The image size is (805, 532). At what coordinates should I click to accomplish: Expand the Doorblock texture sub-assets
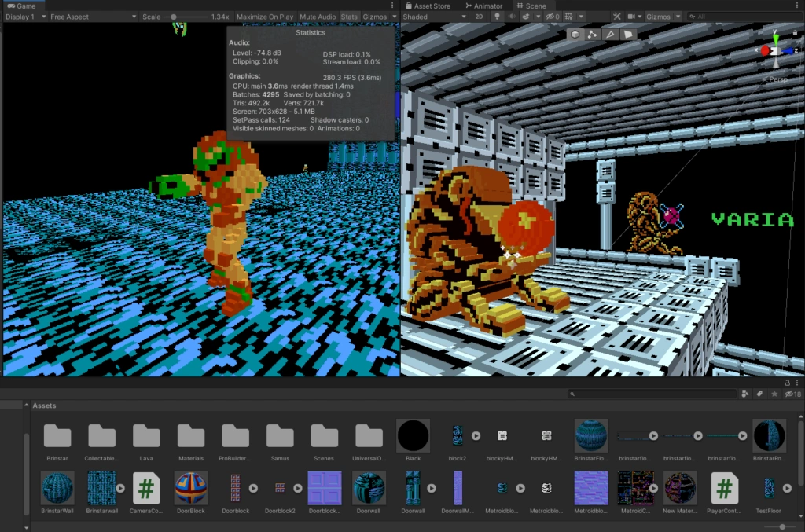click(x=253, y=489)
